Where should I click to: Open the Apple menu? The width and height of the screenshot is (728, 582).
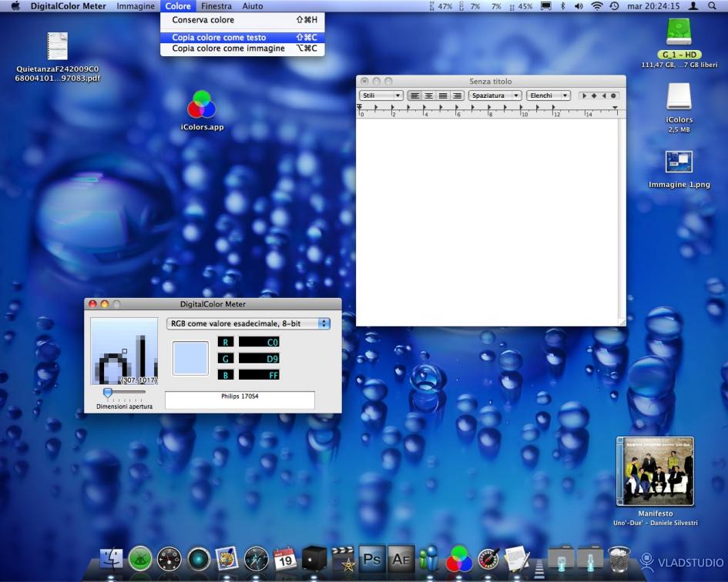[x=15, y=6]
